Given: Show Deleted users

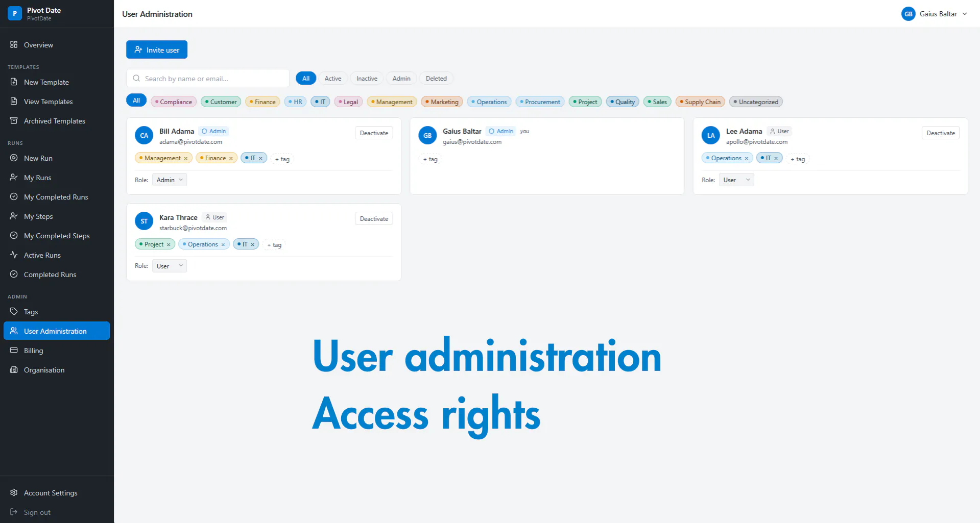Looking at the screenshot, I should [436, 78].
